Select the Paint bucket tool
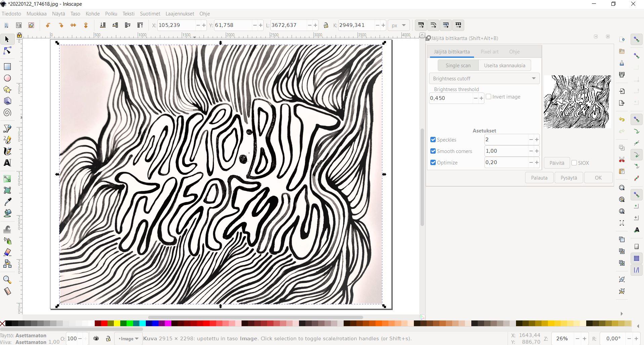The width and height of the screenshot is (644, 345). click(x=7, y=213)
